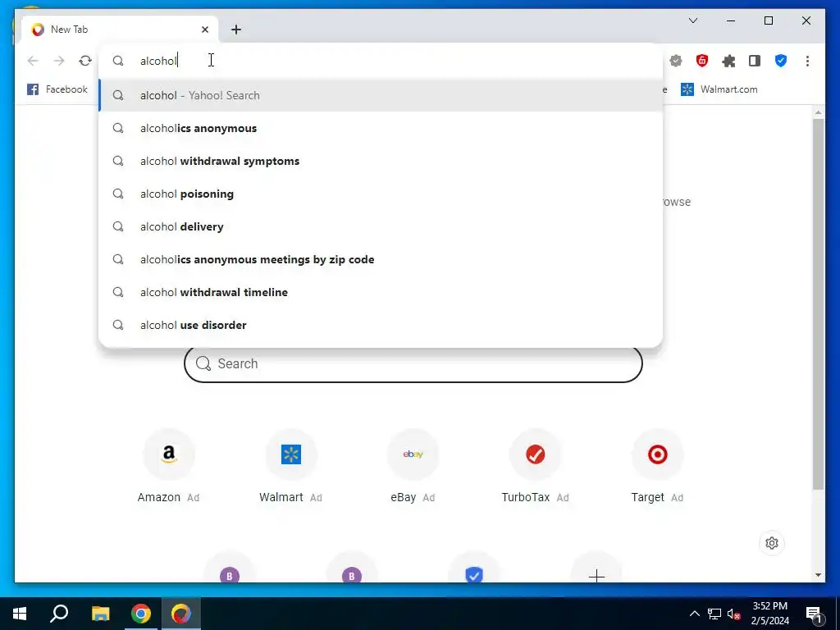Choose 'alcoholics anonymous' suggestion
The image size is (840, 630).
tap(381, 128)
